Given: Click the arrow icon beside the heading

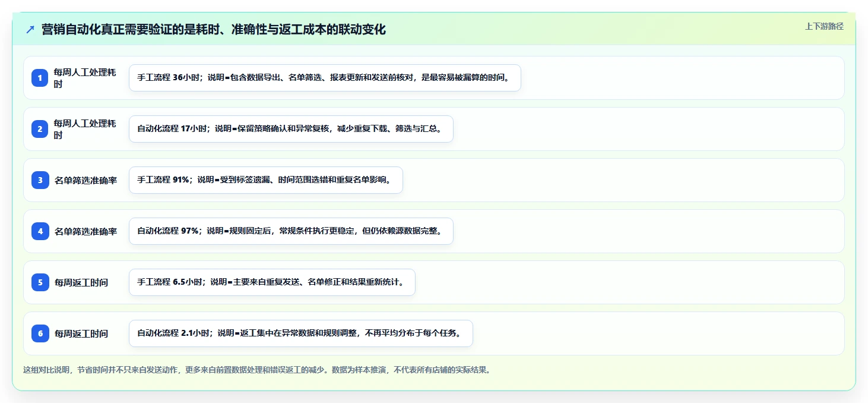Looking at the screenshot, I should (x=30, y=30).
